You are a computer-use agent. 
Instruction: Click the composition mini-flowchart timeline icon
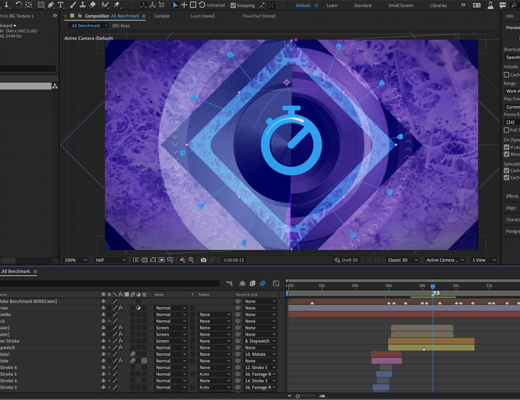click(x=229, y=283)
